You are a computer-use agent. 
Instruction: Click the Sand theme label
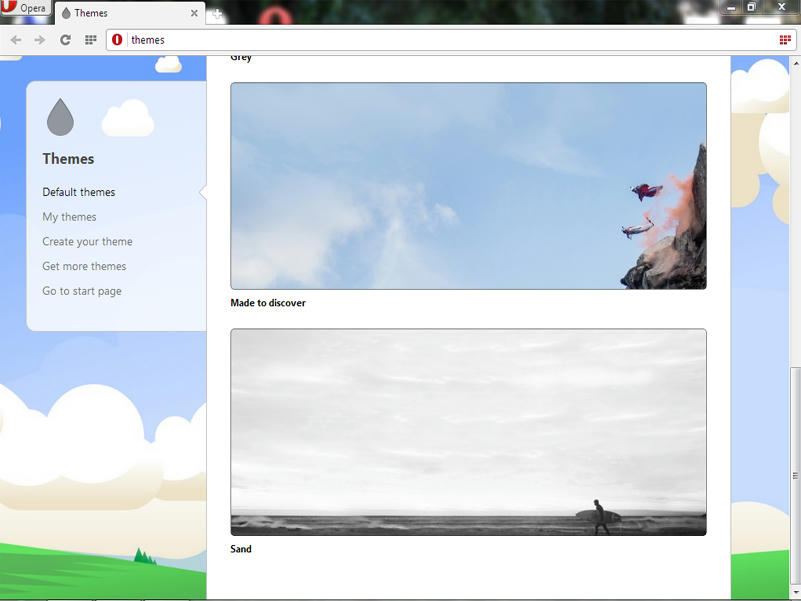(241, 549)
